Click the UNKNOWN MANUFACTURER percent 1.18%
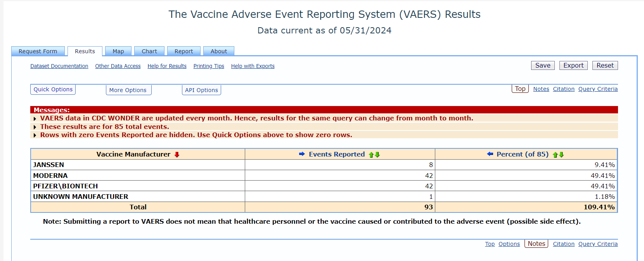 click(x=605, y=197)
